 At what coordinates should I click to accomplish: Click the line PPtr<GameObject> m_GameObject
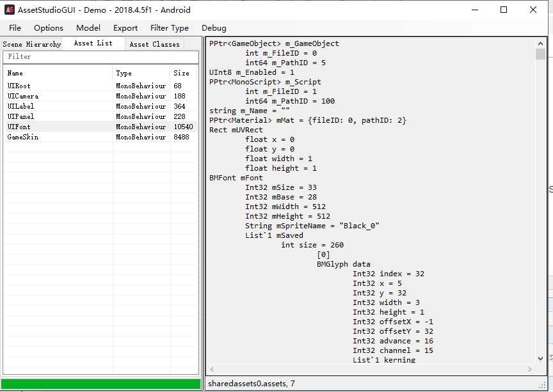coord(274,43)
